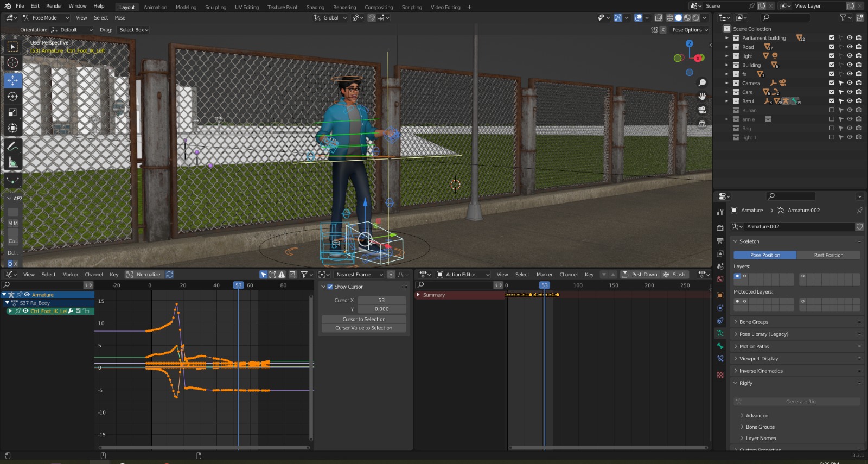The width and height of the screenshot is (868, 464).
Task: Click the outliner search field
Action: coord(786,18)
